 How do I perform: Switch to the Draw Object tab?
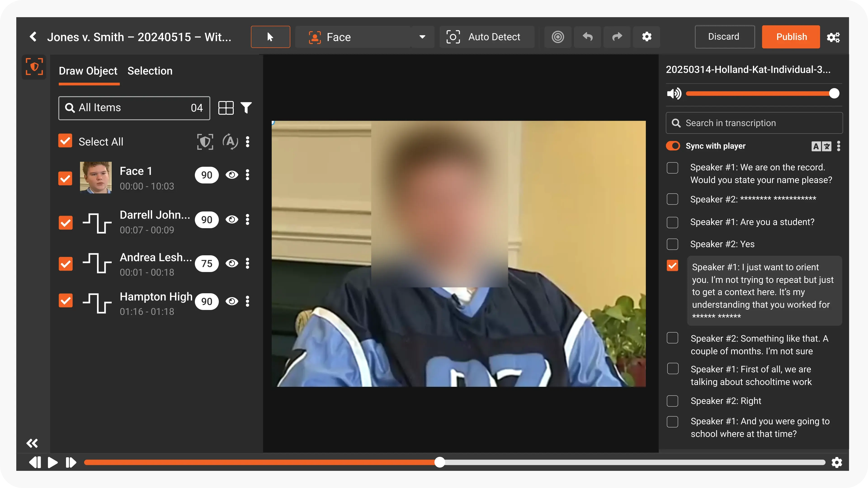pos(88,71)
